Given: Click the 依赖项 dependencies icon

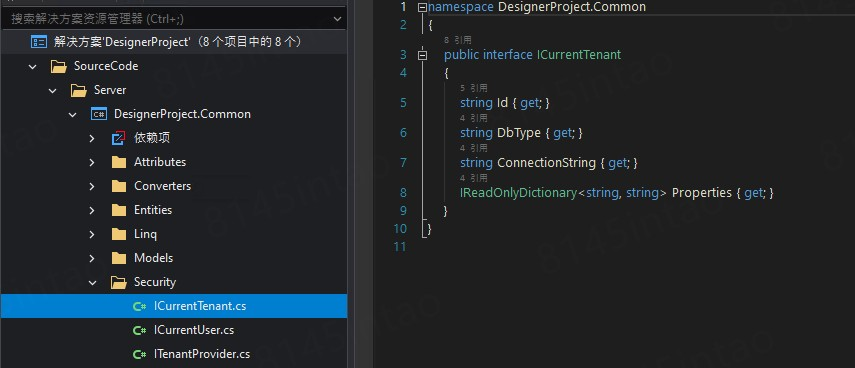Looking at the screenshot, I should 118,138.
